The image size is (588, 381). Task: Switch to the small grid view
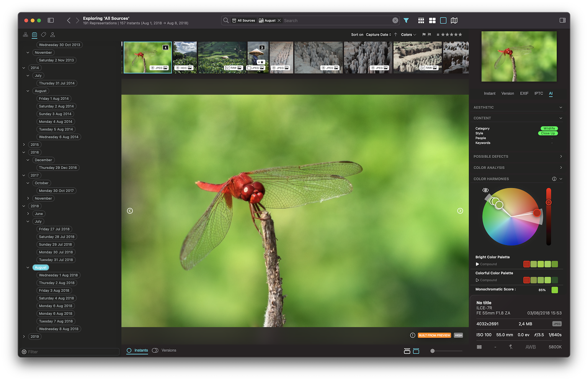point(421,20)
